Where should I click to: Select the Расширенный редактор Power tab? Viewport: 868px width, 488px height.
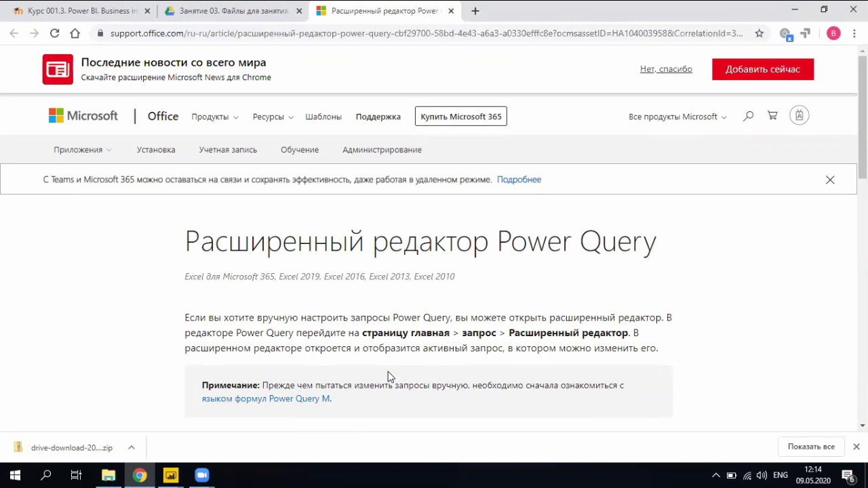coord(384,11)
